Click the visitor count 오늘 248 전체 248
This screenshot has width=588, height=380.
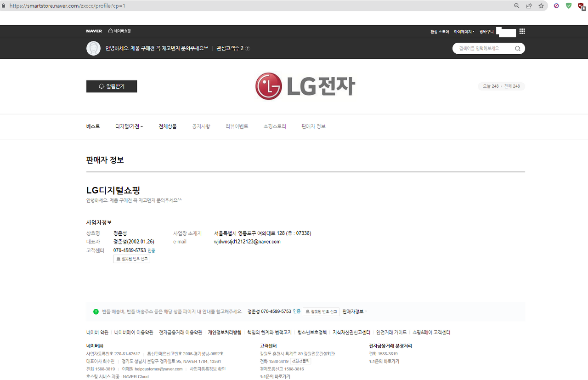pyautogui.click(x=501, y=86)
